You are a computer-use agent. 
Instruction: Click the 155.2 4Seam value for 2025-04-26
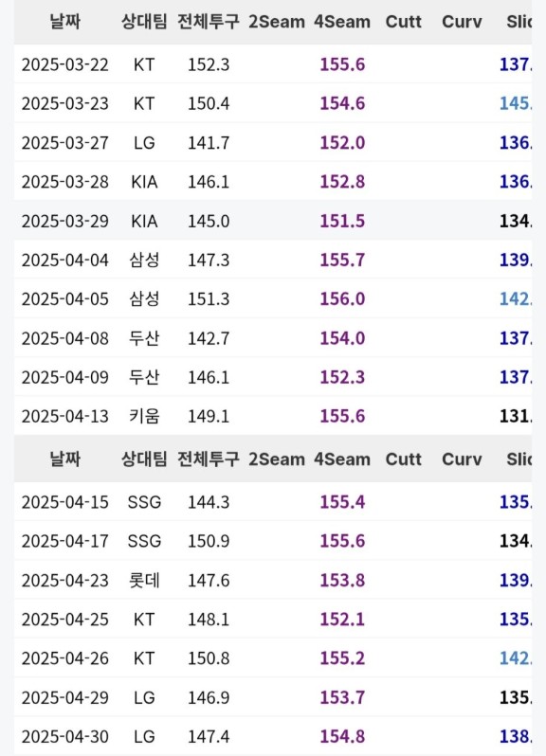[x=342, y=658]
